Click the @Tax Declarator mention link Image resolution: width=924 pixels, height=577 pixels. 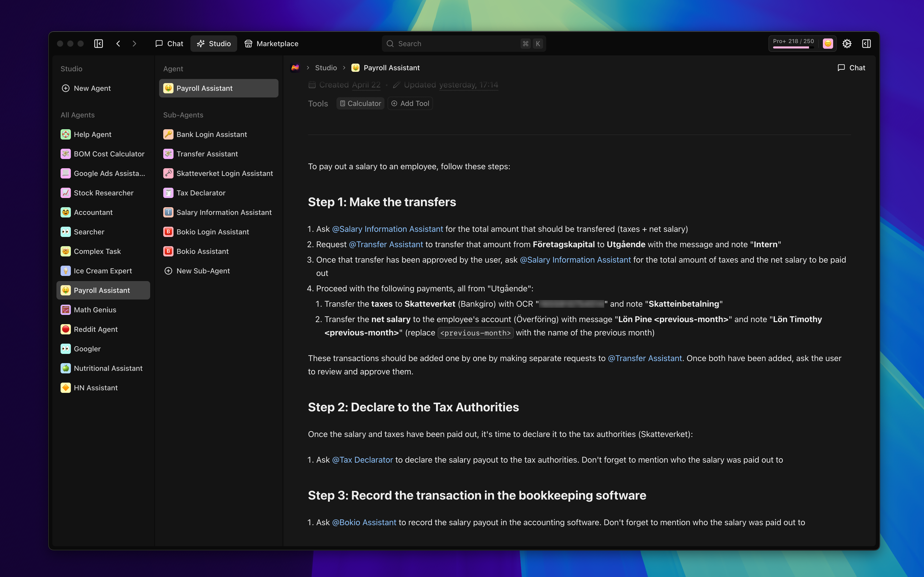point(362,460)
